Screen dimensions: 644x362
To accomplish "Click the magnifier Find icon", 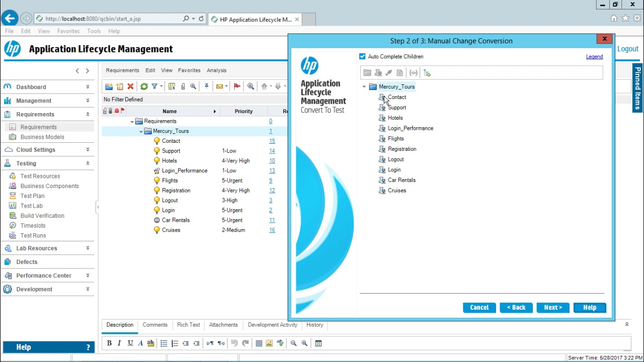I will (193, 86).
